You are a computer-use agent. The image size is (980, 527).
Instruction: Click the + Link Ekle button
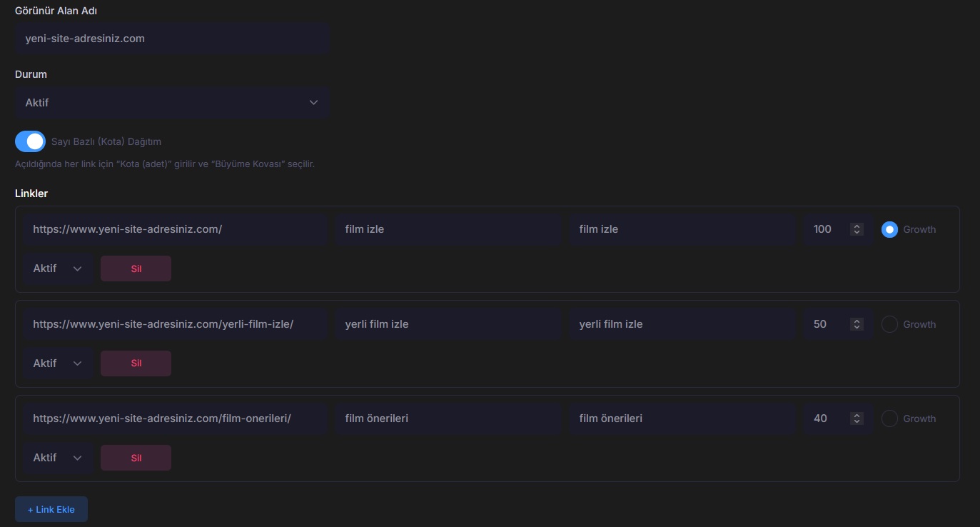click(51, 509)
